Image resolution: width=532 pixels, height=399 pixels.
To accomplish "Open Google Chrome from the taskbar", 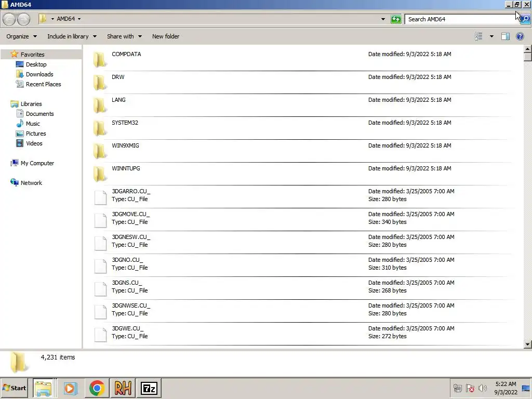I will point(97,388).
